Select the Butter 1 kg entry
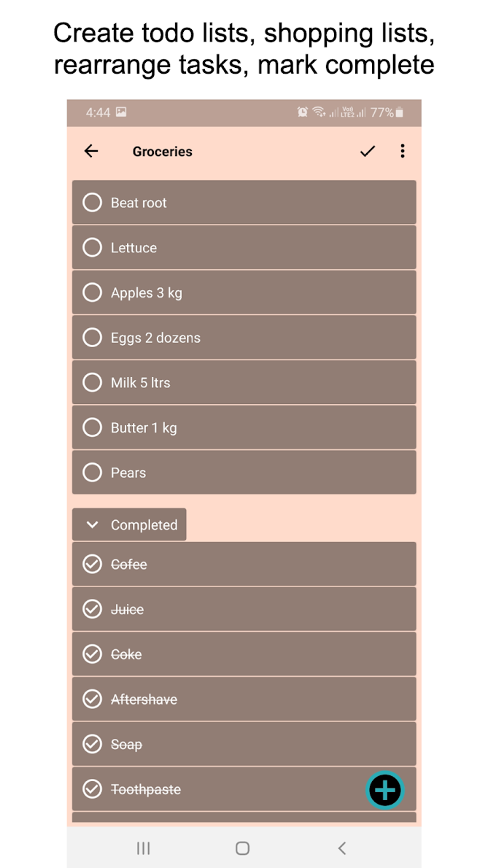Screen dimensions: 488x868 click(x=144, y=428)
